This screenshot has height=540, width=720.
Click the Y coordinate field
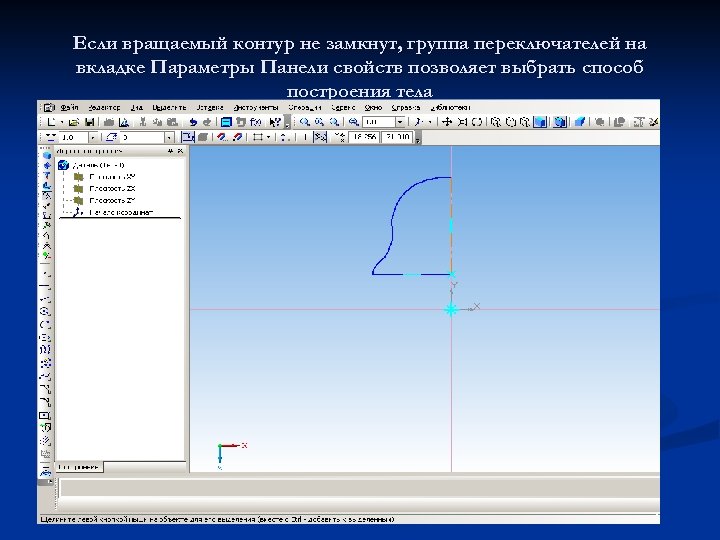point(398,137)
